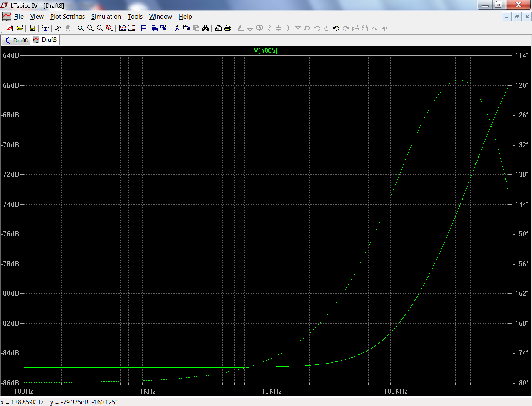Image resolution: width=532 pixels, height=406 pixels.
Task: Open the Help menu
Action: [x=185, y=17]
